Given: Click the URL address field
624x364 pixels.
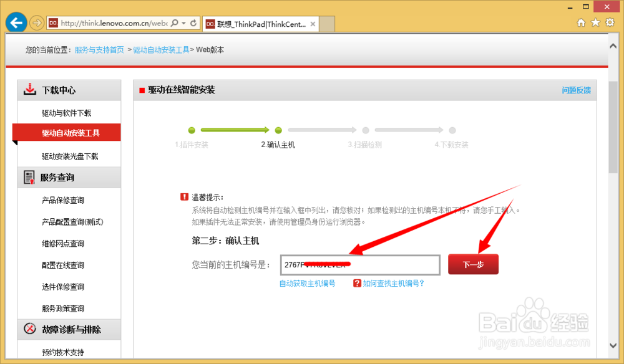Looking at the screenshot, I should pyautogui.click(x=114, y=23).
